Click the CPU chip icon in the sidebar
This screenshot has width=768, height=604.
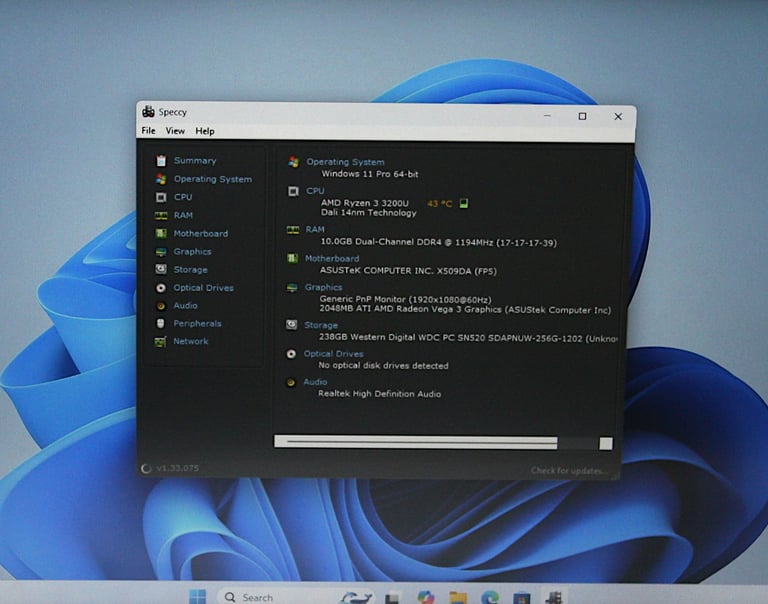161,197
